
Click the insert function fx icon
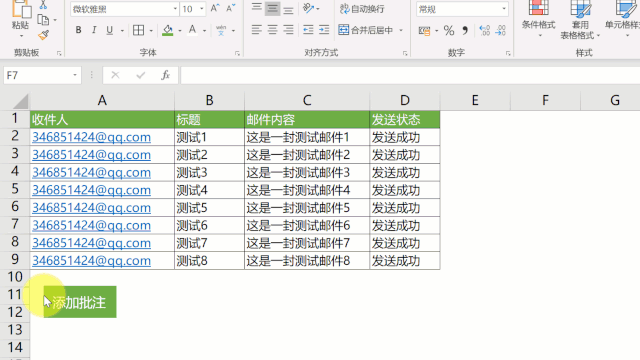(165, 75)
